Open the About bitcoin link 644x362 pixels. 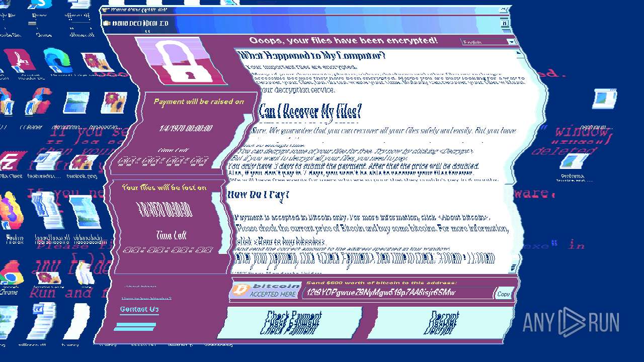point(140,286)
